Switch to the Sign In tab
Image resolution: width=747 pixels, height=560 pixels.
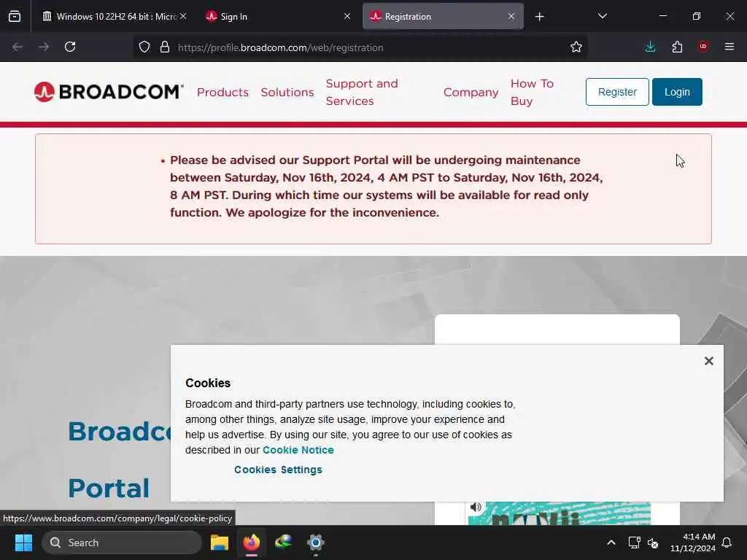[278, 17]
